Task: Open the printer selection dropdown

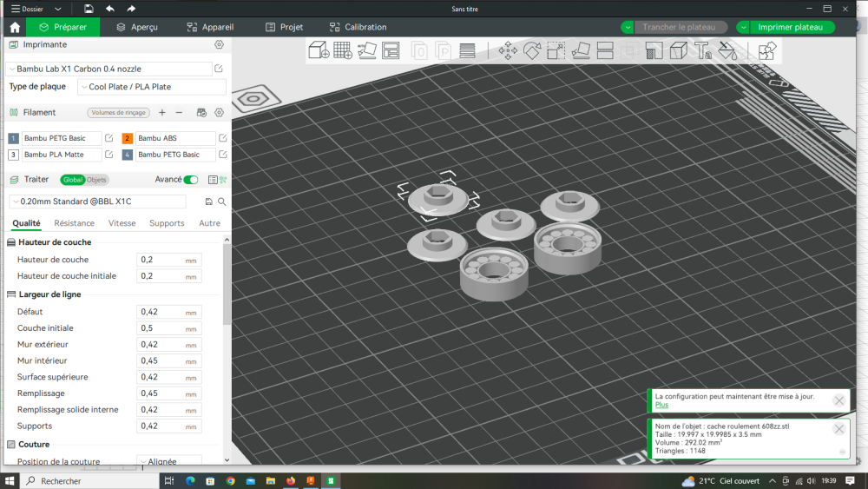Action: [109, 69]
